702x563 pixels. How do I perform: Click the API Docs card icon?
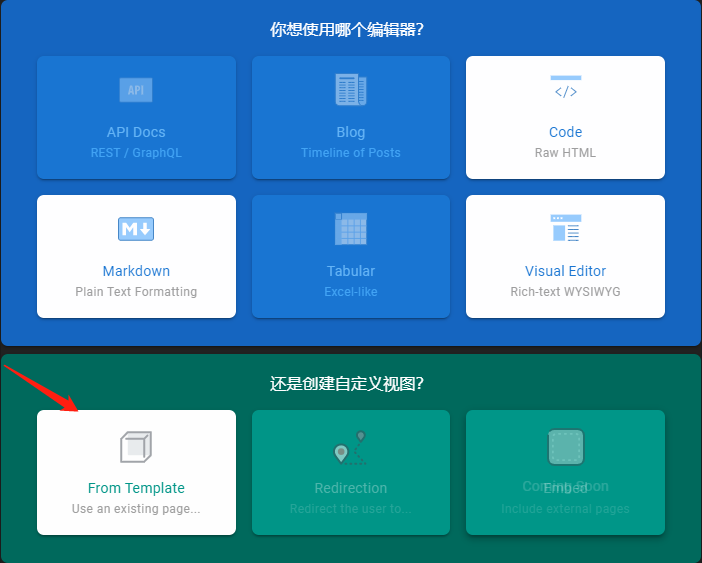pos(136,90)
